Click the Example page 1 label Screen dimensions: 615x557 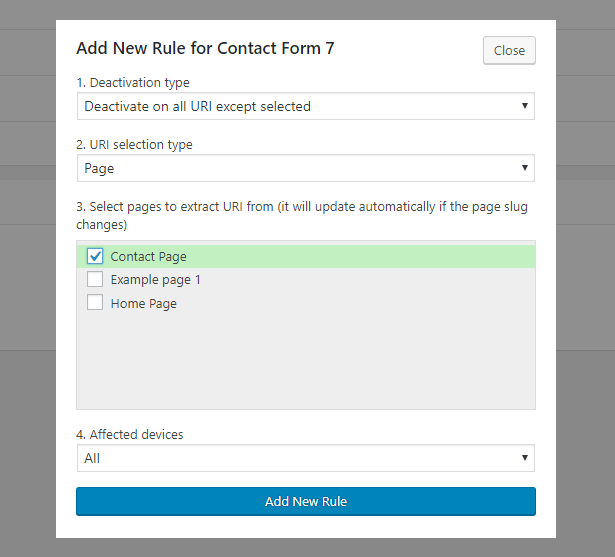click(155, 280)
